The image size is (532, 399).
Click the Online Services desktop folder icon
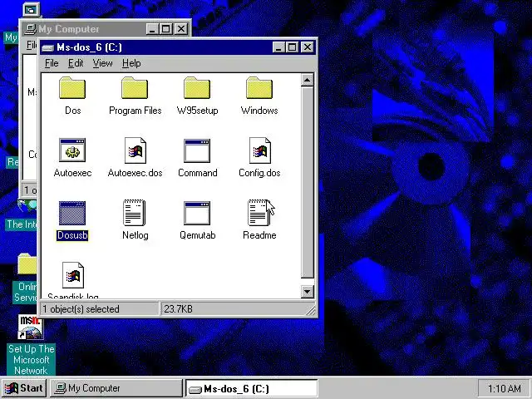click(27, 264)
